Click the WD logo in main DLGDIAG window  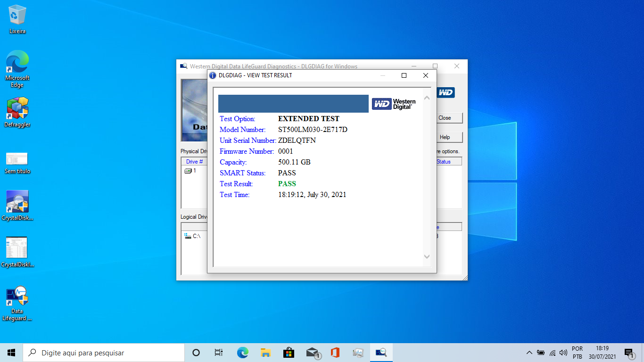pos(446,92)
